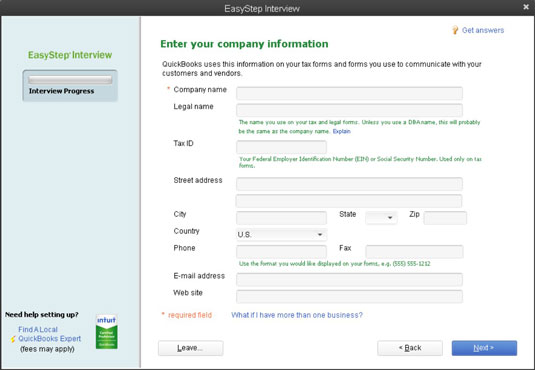The width and height of the screenshot is (535, 370).
Task: Click into the Legal name field
Action: tap(349, 110)
